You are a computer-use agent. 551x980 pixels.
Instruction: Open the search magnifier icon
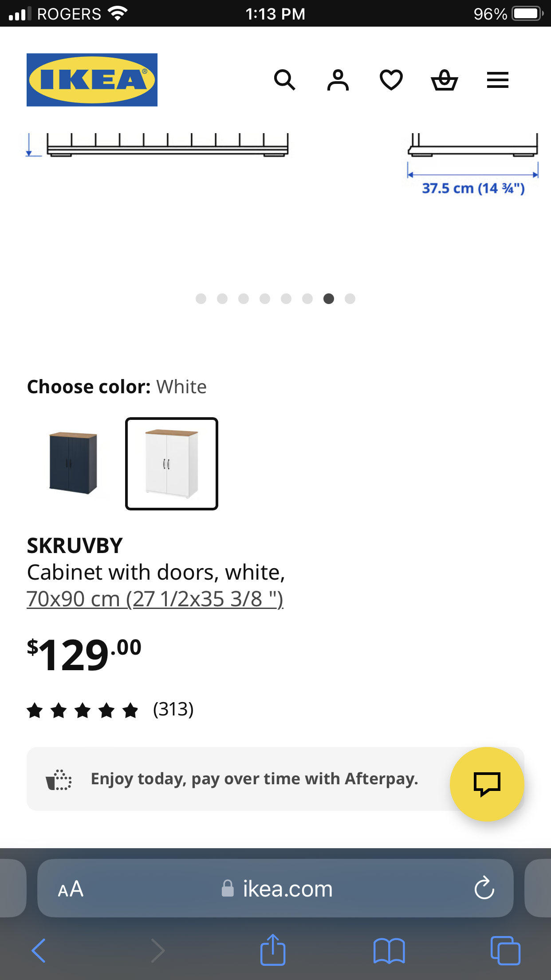(x=284, y=80)
